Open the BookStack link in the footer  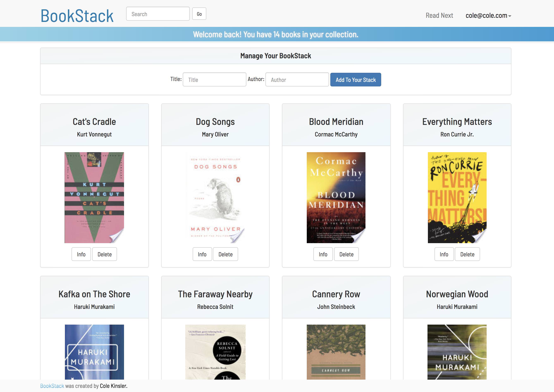tap(52, 386)
